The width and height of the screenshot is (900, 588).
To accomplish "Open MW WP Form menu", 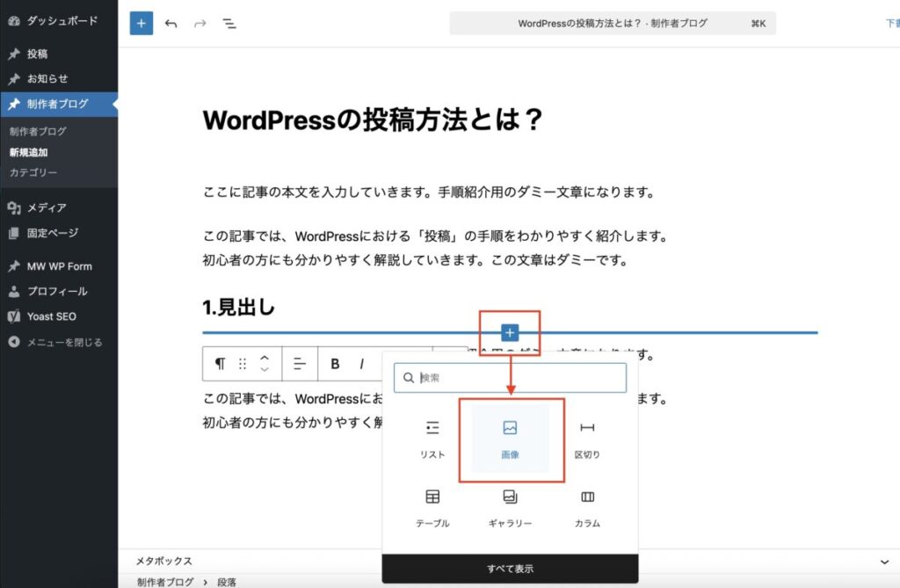I will 57,266.
